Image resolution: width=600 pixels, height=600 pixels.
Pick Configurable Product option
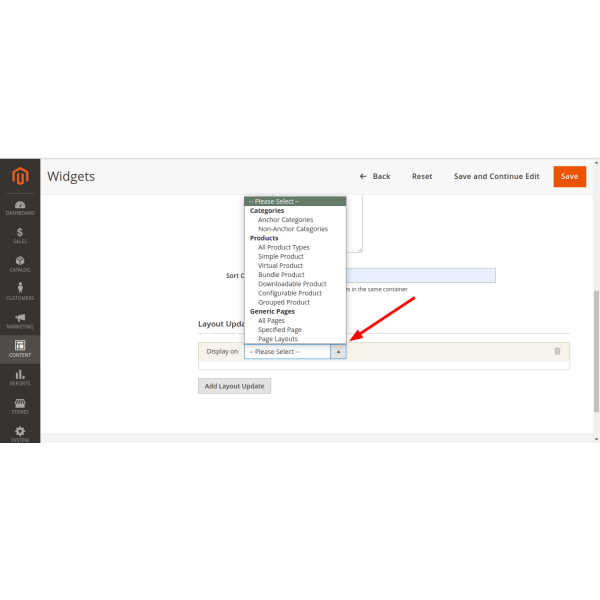pos(289,293)
